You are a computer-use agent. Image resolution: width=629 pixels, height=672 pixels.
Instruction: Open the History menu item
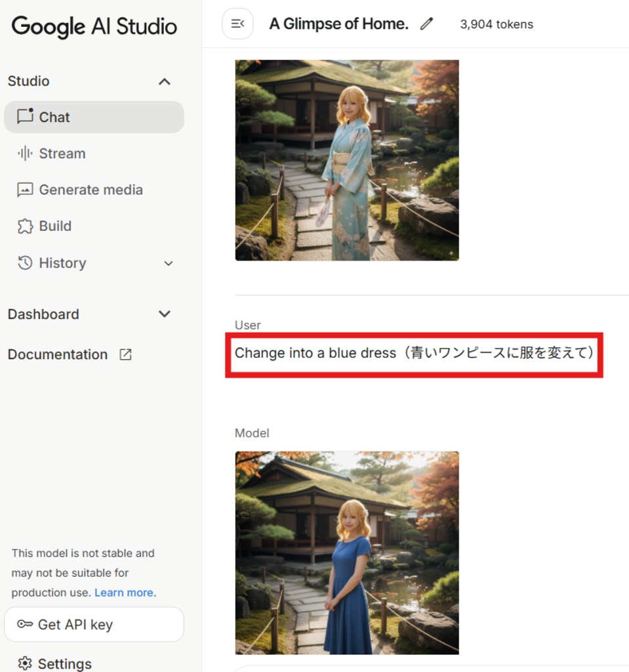point(94,262)
